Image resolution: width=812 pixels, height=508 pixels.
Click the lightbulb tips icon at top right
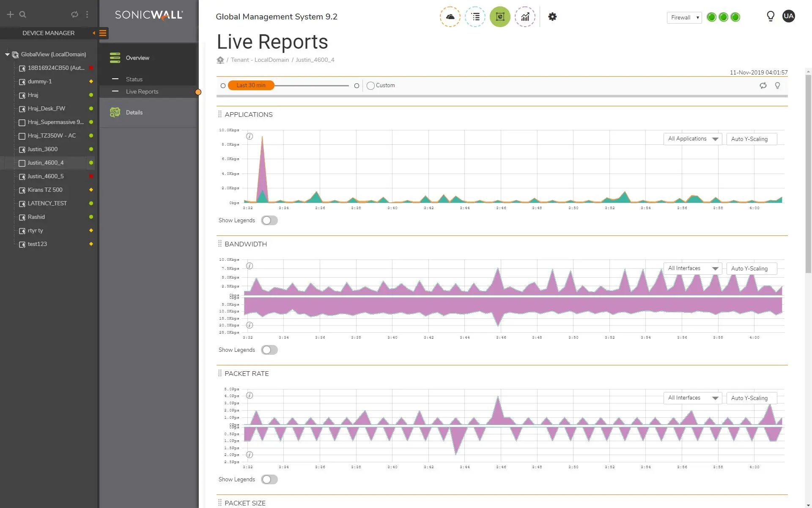coord(771,17)
